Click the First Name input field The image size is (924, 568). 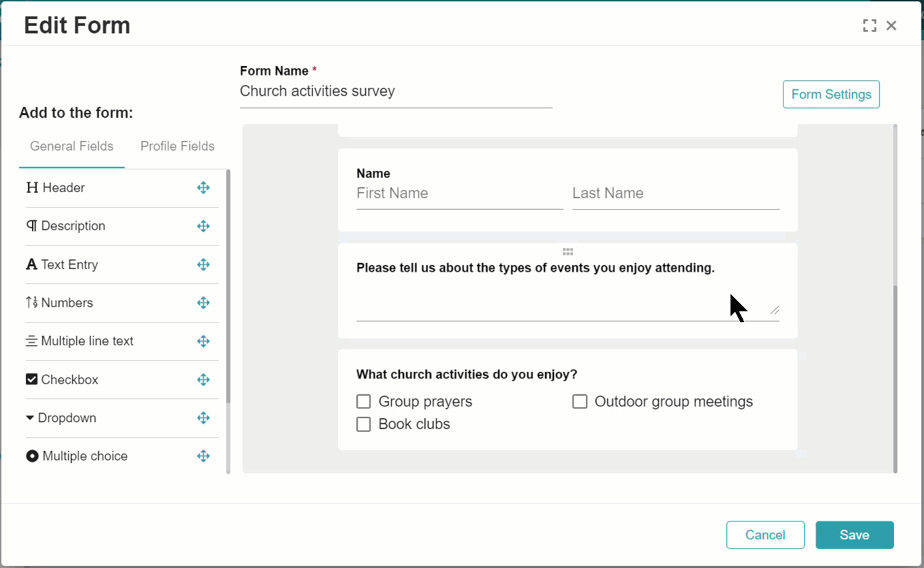tap(459, 193)
